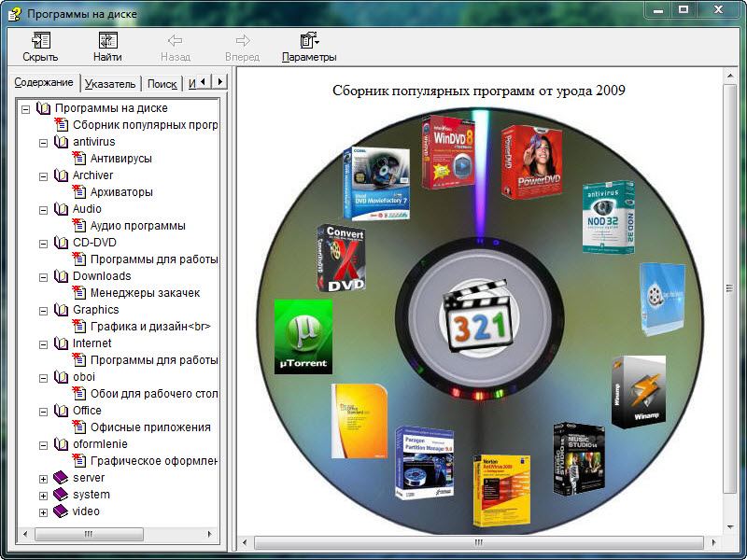Click the page icon beside Архиваторы

79,192
